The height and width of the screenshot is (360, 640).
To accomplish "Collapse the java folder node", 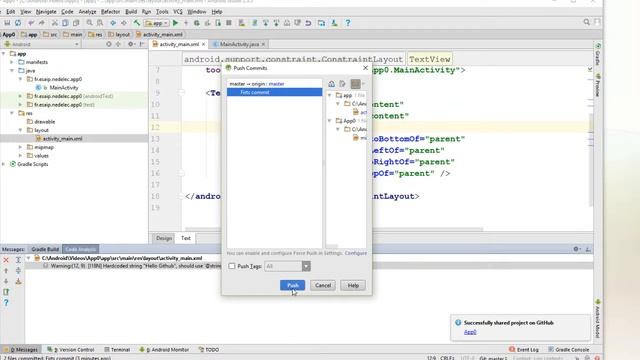I will 12,71.
